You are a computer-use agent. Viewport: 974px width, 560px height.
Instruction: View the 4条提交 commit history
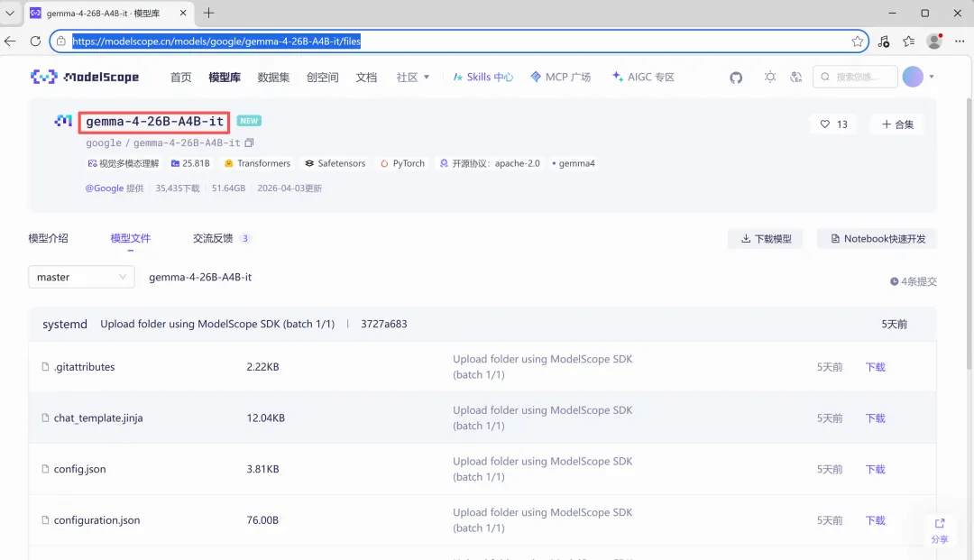[913, 281]
